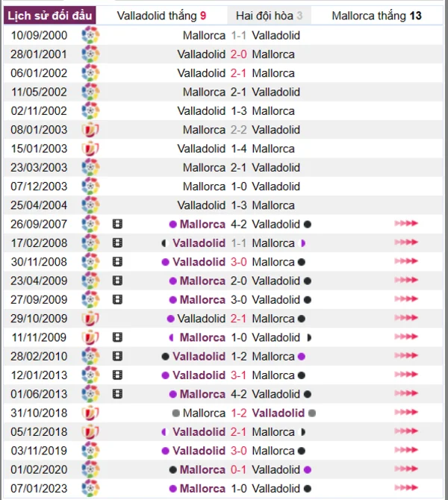Click Copa del Rey logo on 29/10/2009 row

[x=90, y=318]
